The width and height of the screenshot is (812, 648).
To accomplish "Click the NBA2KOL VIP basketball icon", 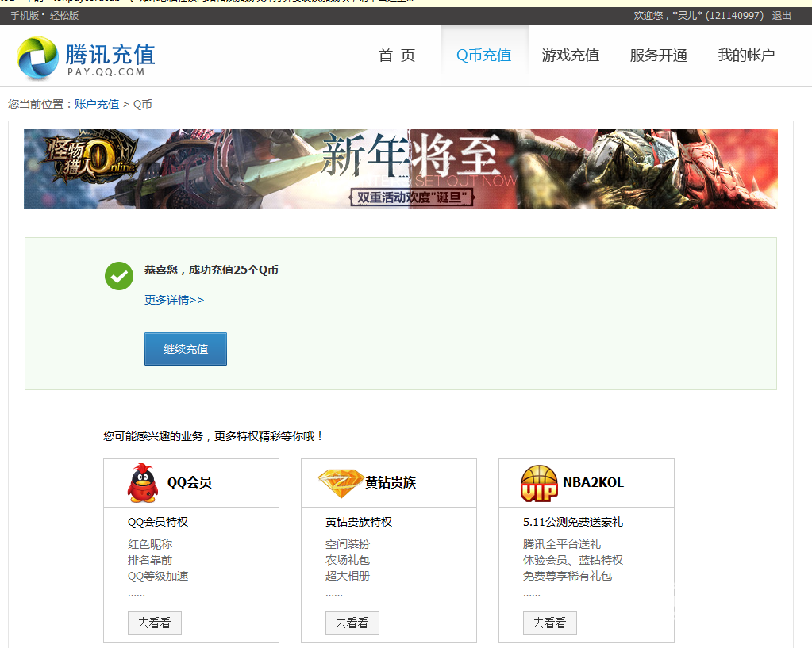I will point(539,483).
